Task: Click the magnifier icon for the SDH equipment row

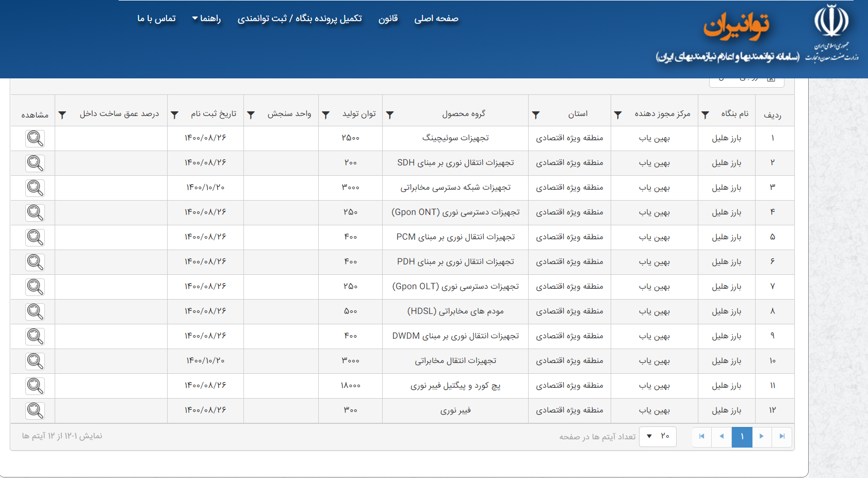Action: (x=35, y=163)
